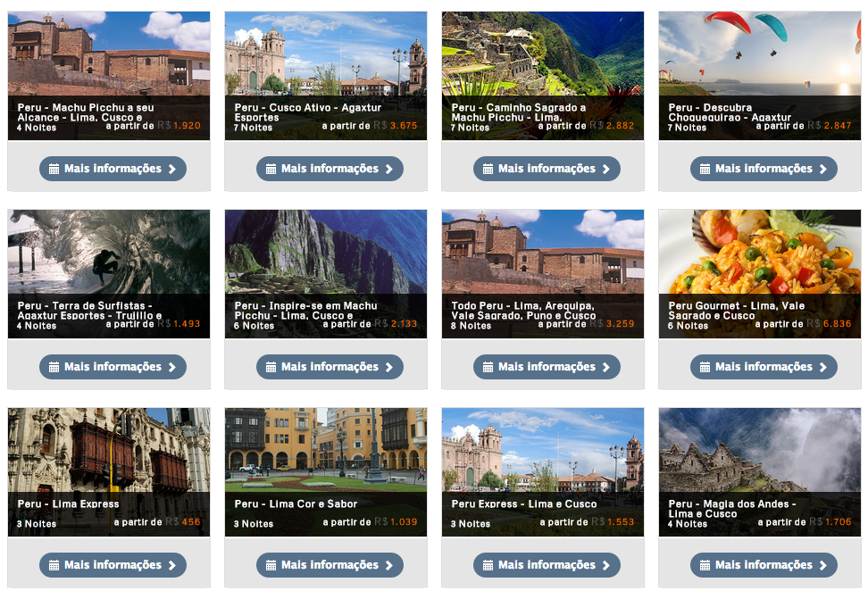Open Mais informações for Magia dos Andes
The height and width of the screenshot is (599, 868).
pos(764,565)
